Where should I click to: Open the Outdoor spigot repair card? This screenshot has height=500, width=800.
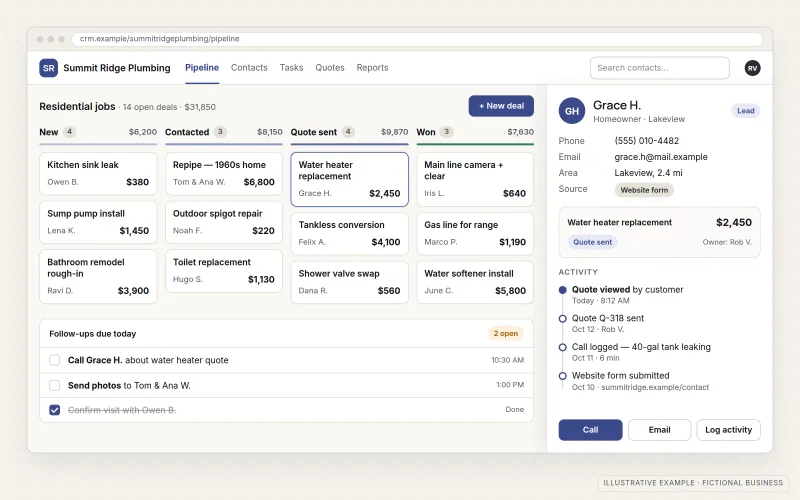click(223, 222)
